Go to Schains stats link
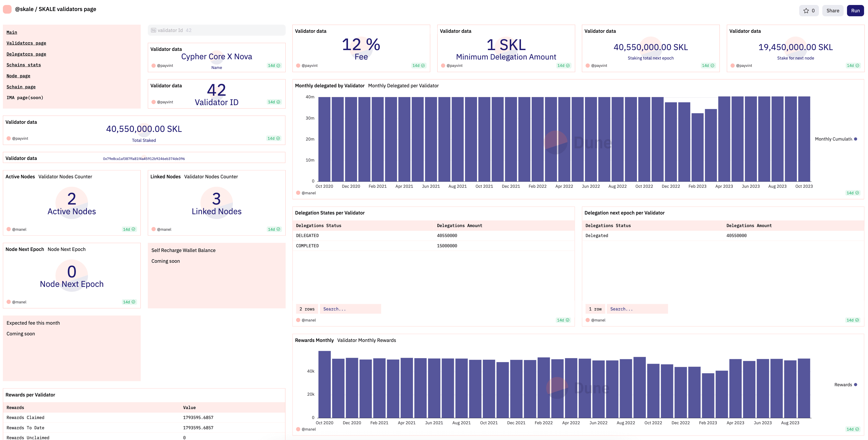Screen dimensions: 868x440 tap(24, 65)
